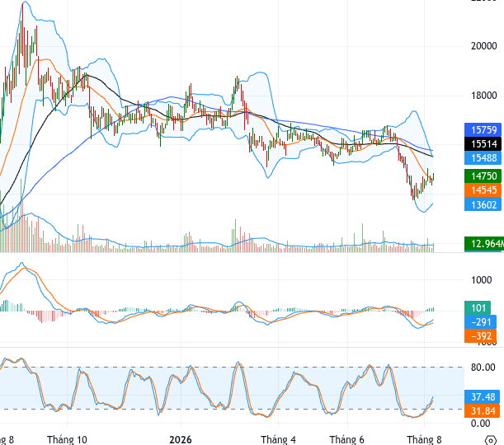Viewport: 504px width, 445px height.
Task: Click the 0.00 stochastic axis level
Action: coord(481,424)
